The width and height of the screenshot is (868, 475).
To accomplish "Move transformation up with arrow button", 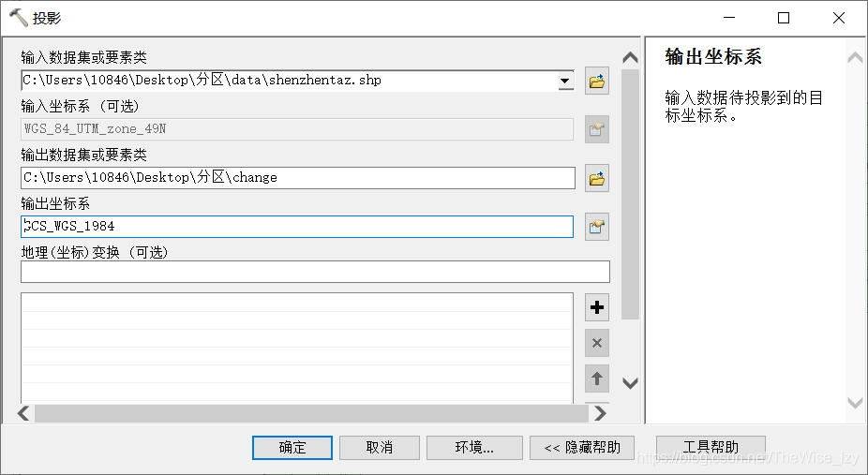I will [x=597, y=379].
